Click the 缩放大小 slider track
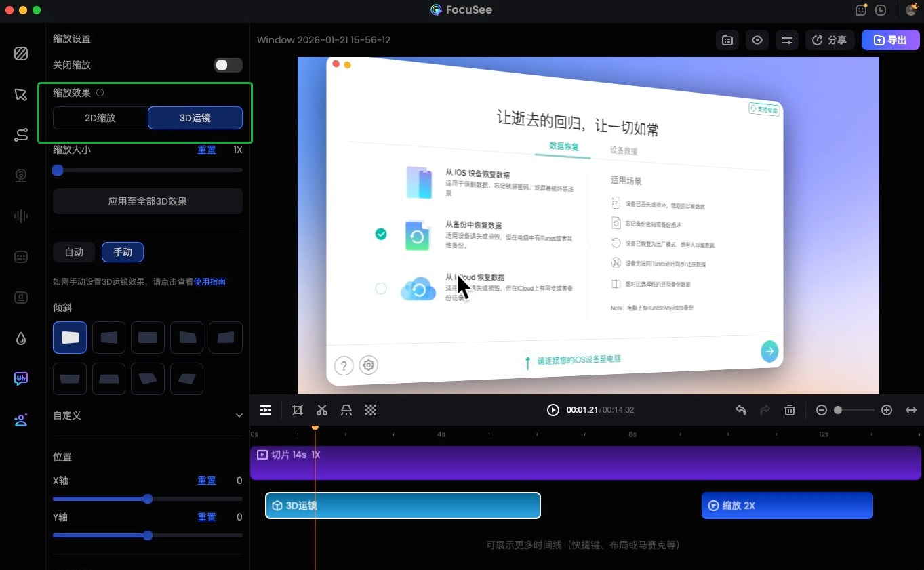 click(x=148, y=170)
